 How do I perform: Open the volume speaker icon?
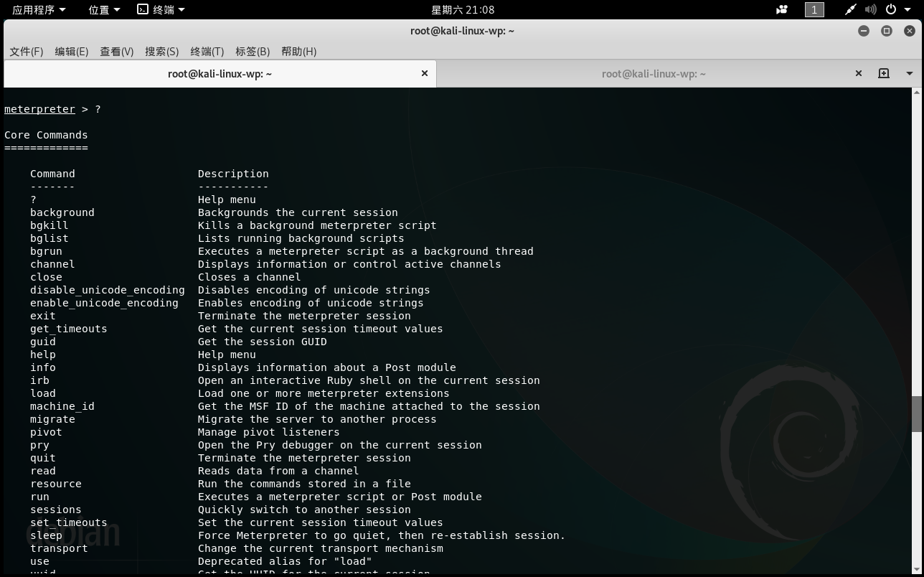click(x=870, y=9)
